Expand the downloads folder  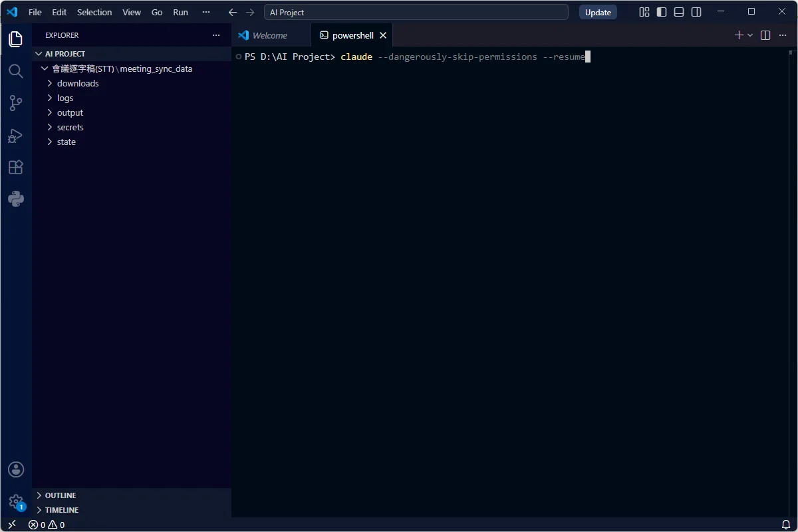coord(132,83)
